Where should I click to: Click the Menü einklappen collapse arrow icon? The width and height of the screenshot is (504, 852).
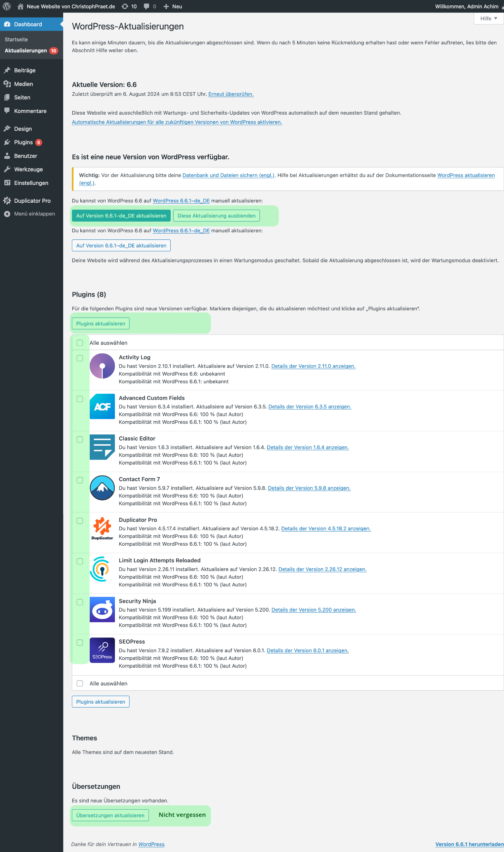pos(7,214)
